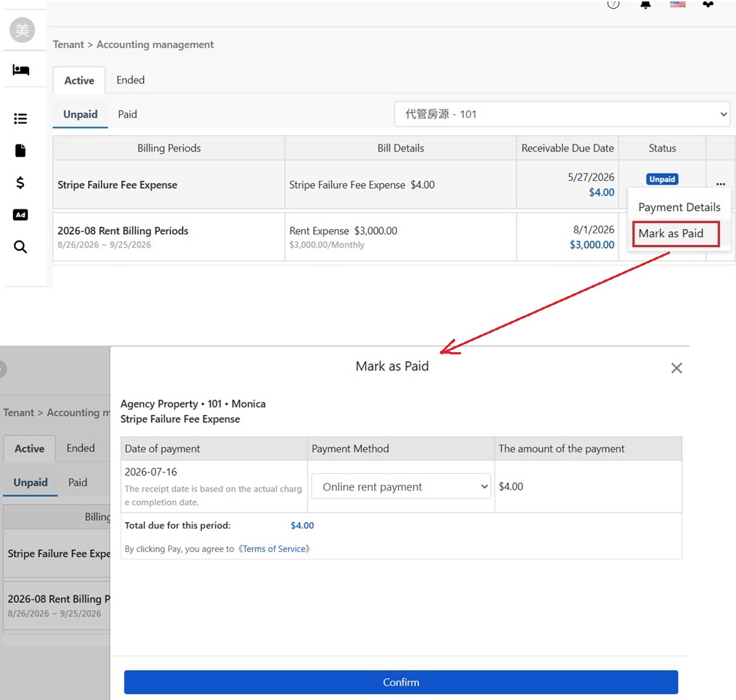Click the 8/1/2026 due date
736x700 pixels.
pos(593,230)
